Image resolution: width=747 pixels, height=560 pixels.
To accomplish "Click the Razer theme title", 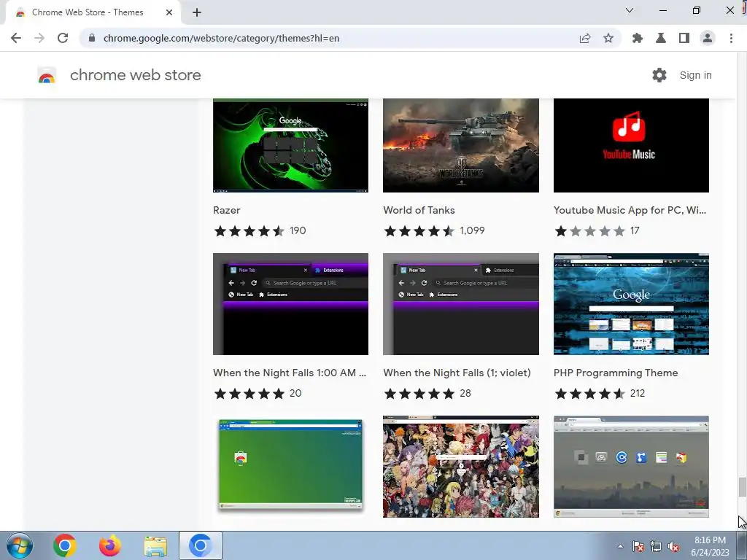I will click(x=227, y=211).
